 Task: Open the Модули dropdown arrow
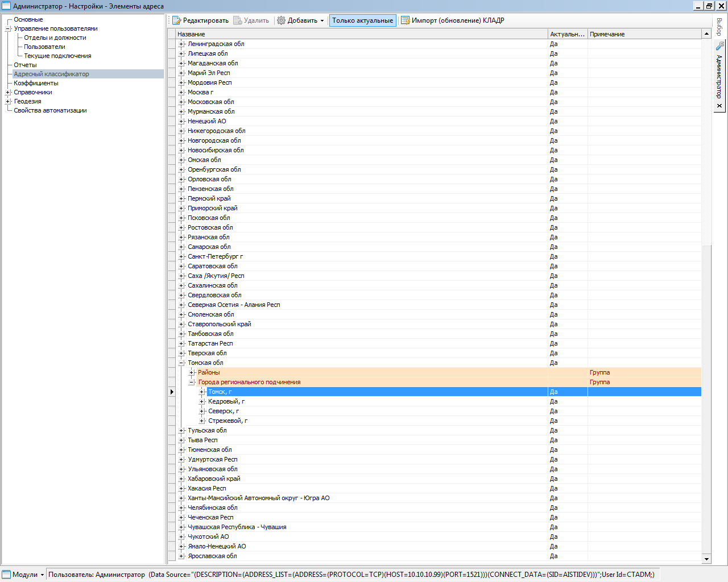click(42, 575)
